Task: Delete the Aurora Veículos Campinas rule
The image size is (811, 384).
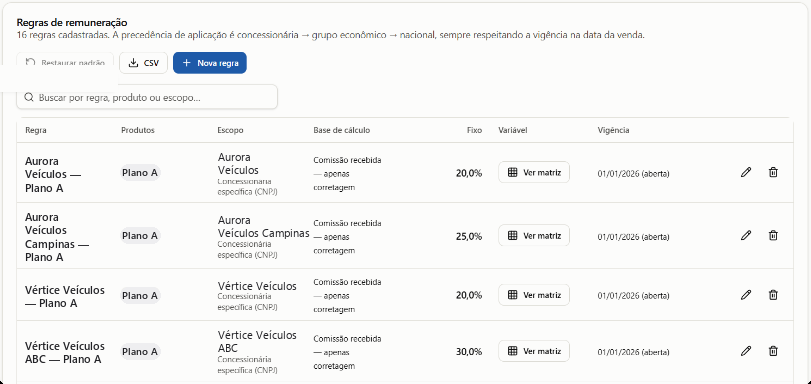Action: (773, 235)
